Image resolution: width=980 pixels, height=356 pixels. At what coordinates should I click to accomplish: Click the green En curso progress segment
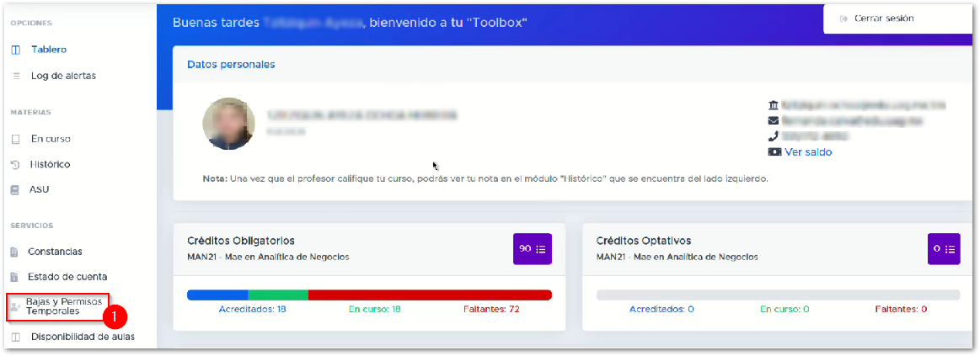pyautogui.click(x=278, y=295)
